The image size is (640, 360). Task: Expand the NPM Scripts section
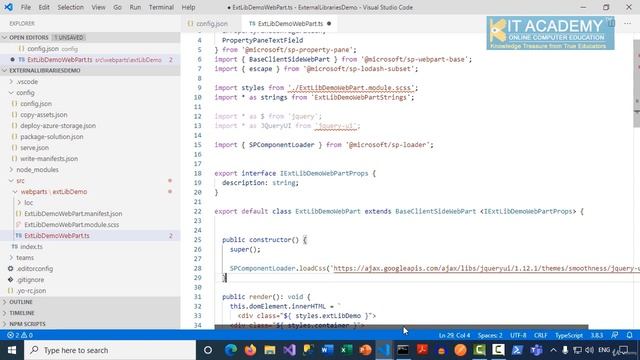point(90,324)
